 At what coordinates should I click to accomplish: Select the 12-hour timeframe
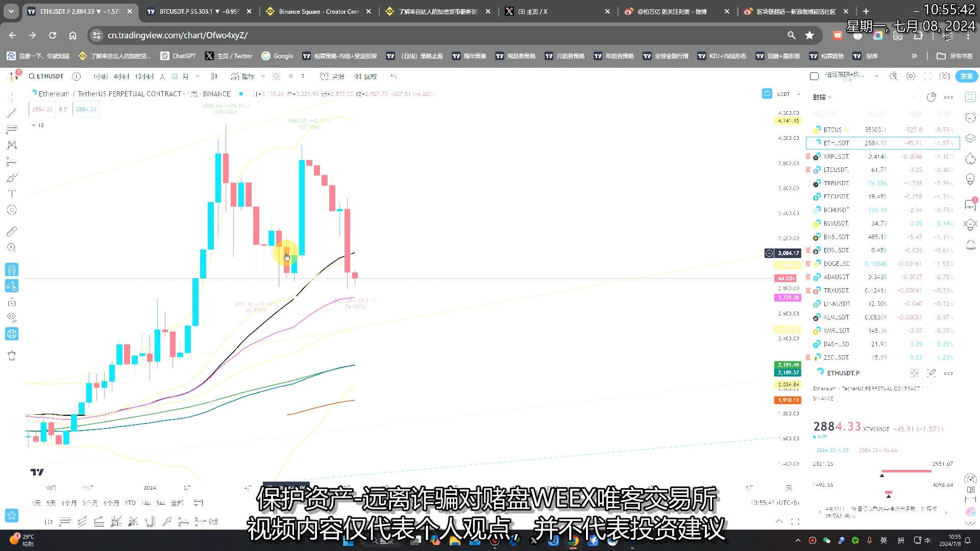pos(144,77)
